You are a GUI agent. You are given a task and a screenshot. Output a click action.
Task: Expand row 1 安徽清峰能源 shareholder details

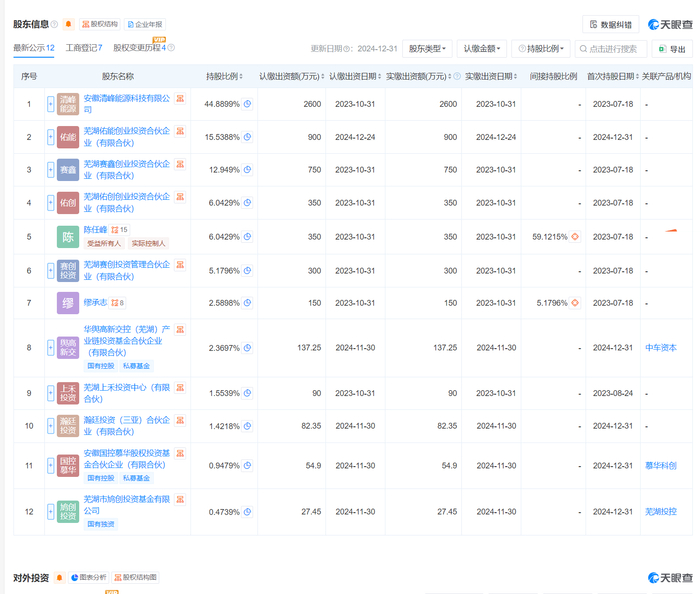(50, 104)
